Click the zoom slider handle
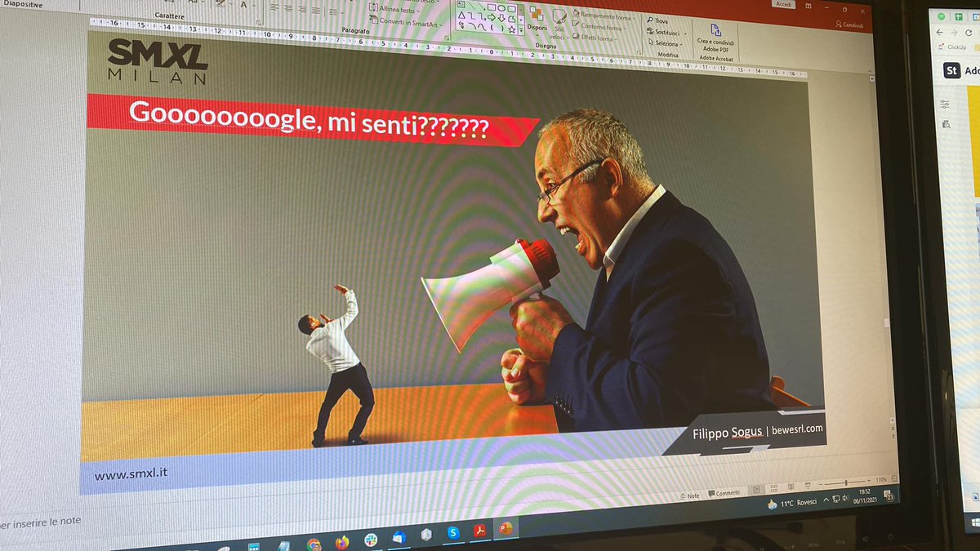The height and width of the screenshot is (551, 980). (846, 484)
